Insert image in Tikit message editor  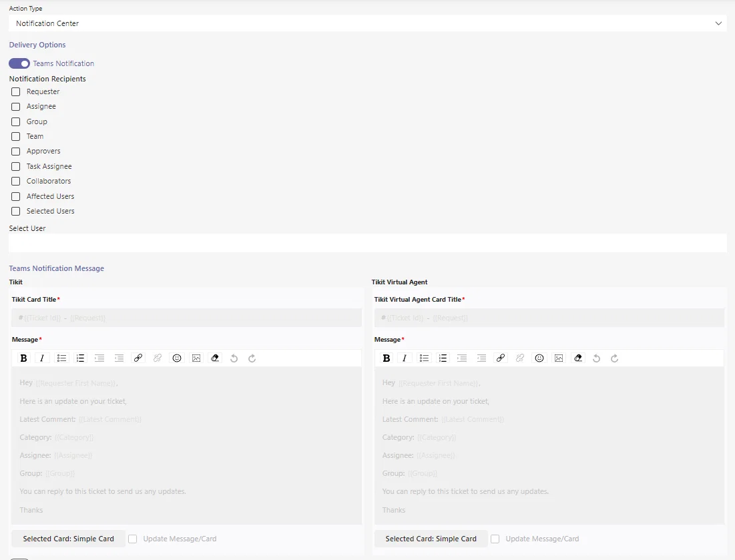pyautogui.click(x=196, y=358)
